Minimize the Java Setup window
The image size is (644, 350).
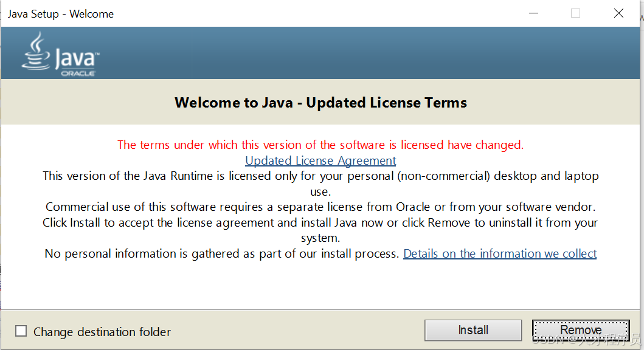click(x=533, y=13)
